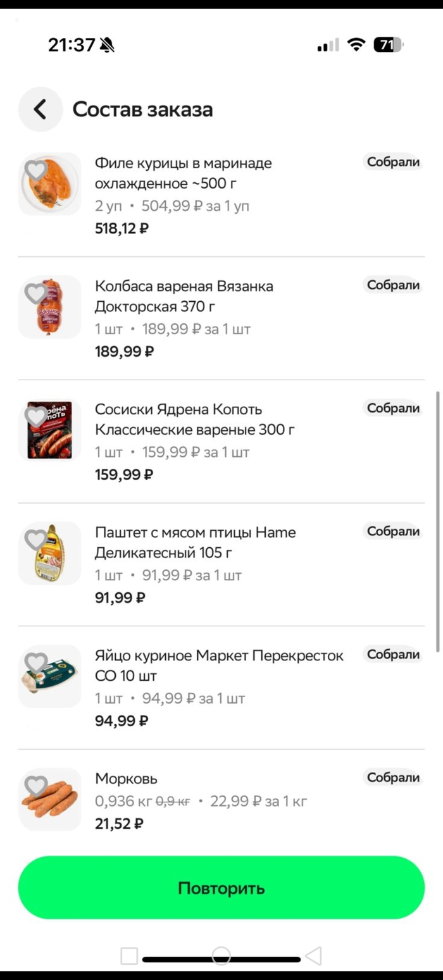Tap battery indicator in status bar
This screenshot has height=980, width=443.
coord(388,45)
